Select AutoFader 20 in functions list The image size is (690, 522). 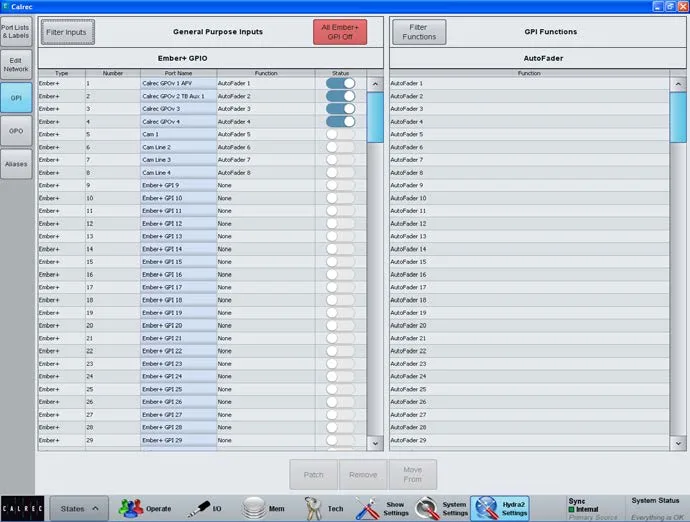(x=529, y=326)
